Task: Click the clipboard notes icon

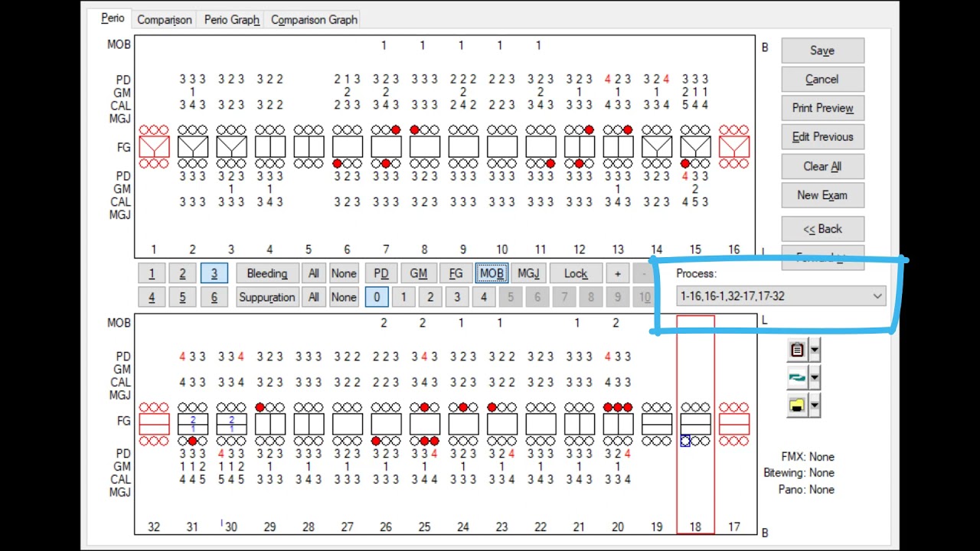Action: coord(797,350)
